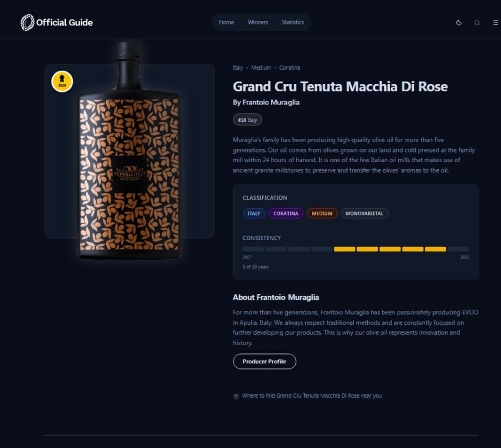Open search with the magnifier icon

coord(477,22)
